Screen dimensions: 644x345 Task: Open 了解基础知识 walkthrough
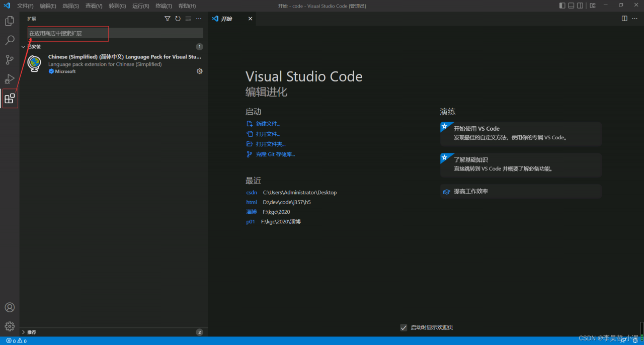tap(521, 164)
